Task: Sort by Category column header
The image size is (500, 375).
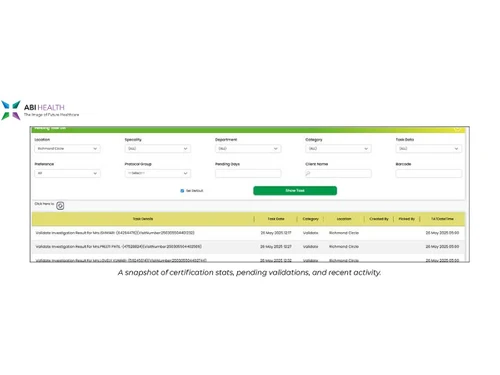Action: point(311,219)
